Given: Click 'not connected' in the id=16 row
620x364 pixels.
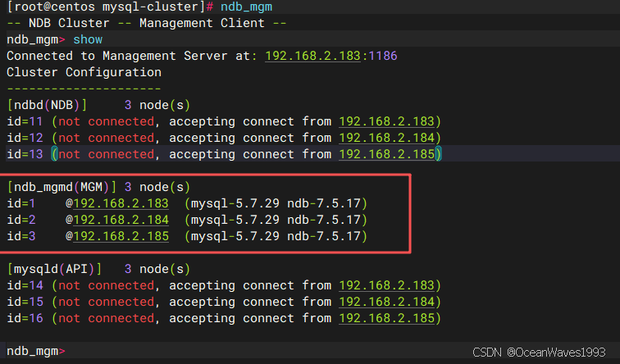Looking at the screenshot, I should pos(106,318).
